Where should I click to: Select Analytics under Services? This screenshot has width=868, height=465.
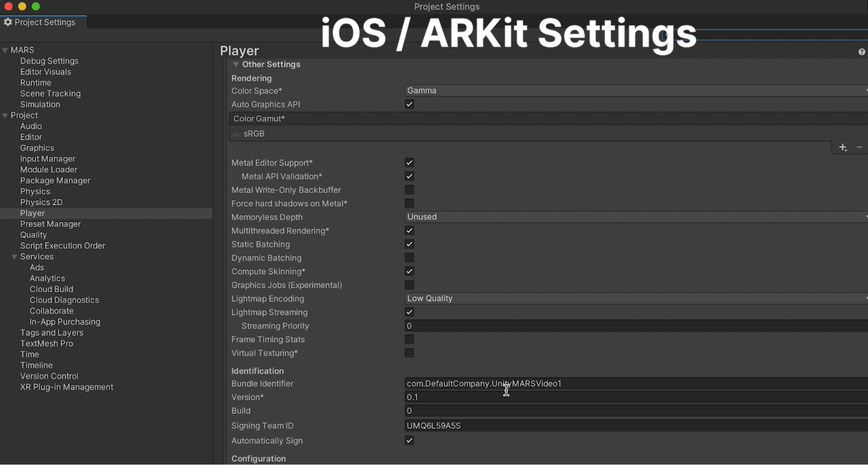pos(47,278)
